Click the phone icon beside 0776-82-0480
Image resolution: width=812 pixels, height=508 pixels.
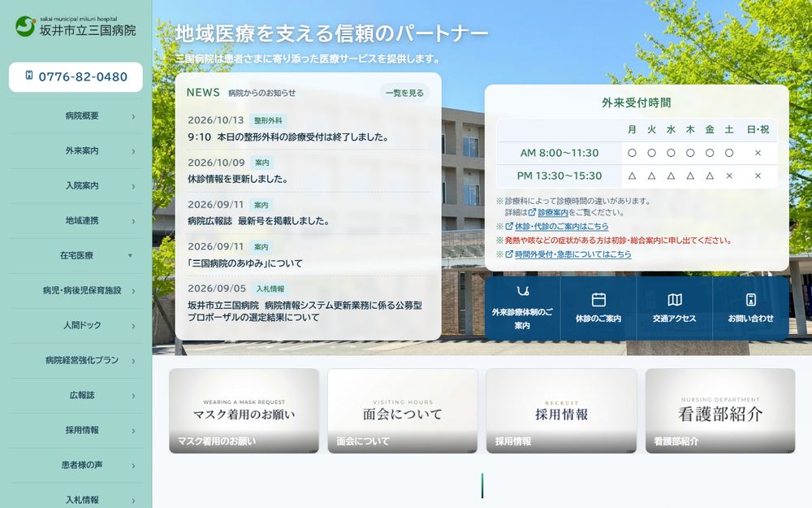pos(29,75)
